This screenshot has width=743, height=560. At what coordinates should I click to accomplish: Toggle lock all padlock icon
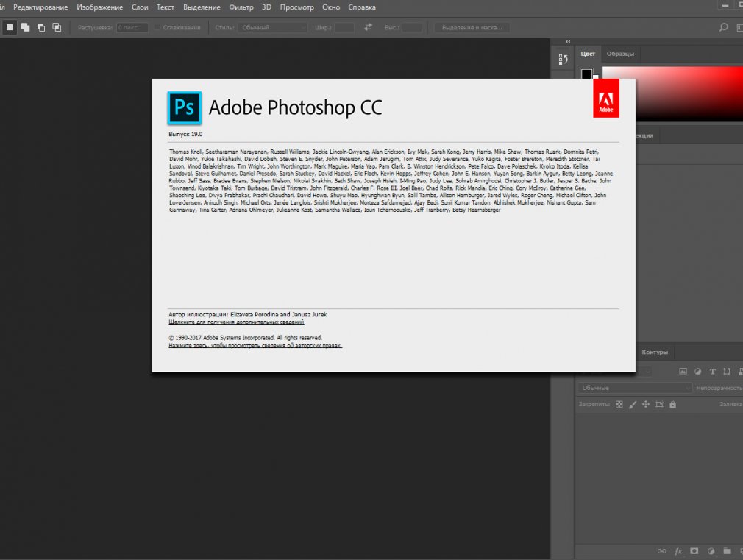[x=672, y=405]
